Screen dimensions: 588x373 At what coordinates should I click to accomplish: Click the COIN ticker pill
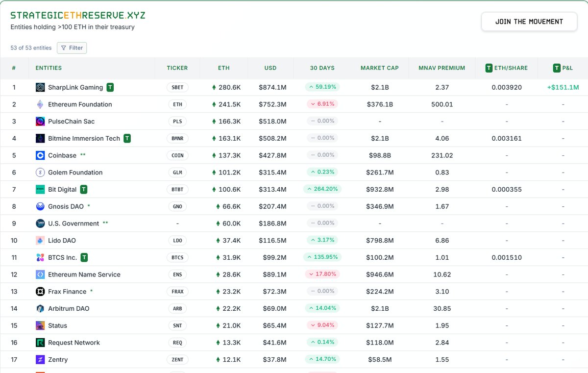point(177,155)
